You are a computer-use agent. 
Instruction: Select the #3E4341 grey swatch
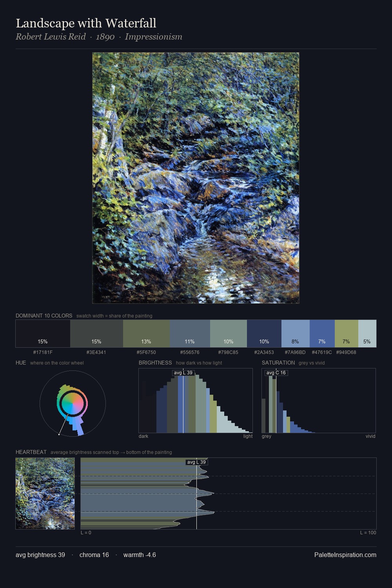(x=96, y=334)
